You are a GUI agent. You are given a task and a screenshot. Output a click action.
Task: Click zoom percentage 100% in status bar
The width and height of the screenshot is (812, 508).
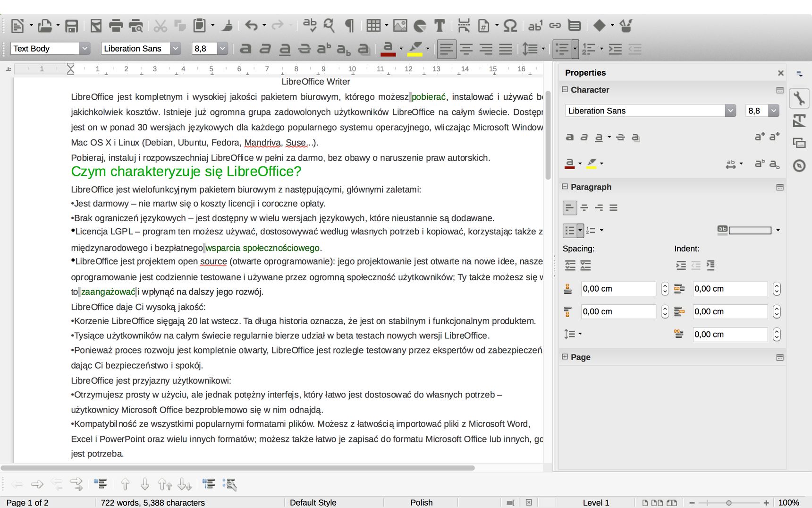pyautogui.click(x=788, y=502)
